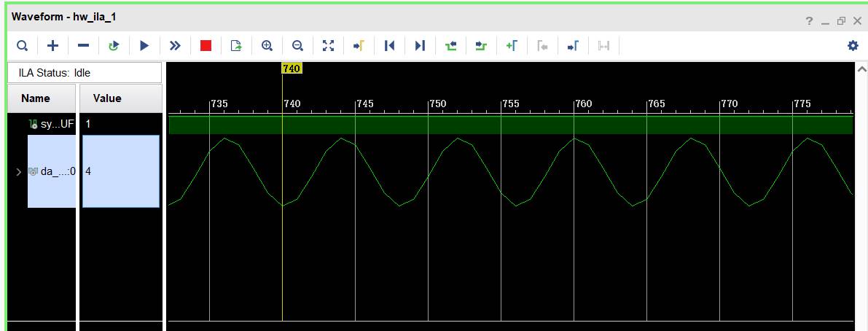The height and width of the screenshot is (331, 868).
Task: Run trigger immediately with double-arrow icon
Action: click(x=175, y=46)
